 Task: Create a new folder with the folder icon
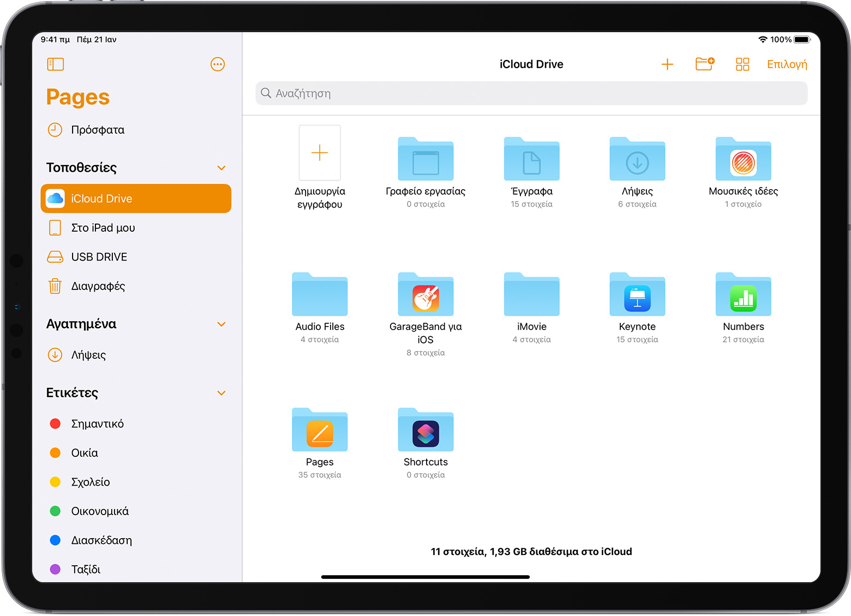tap(704, 64)
